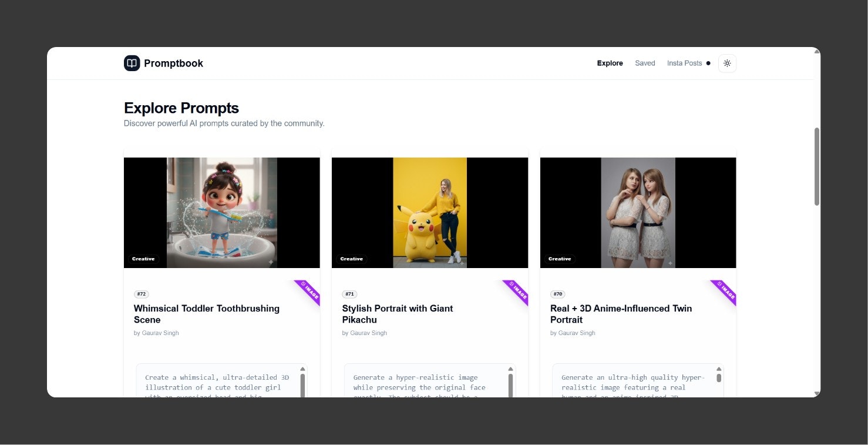Click author link Gaurav Singh under the Pikachu card
The width and height of the screenshot is (868, 445).
tap(364, 333)
